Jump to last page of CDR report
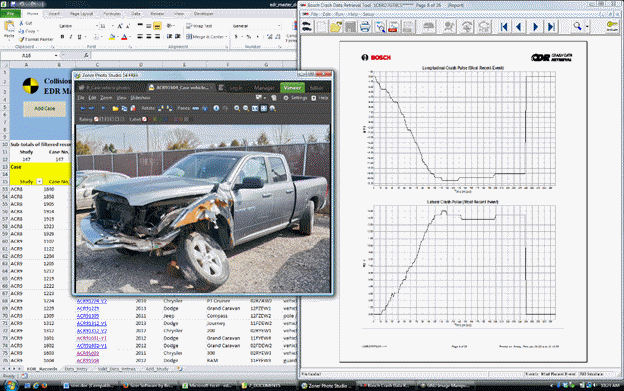624x391 pixels. point(552,27)
